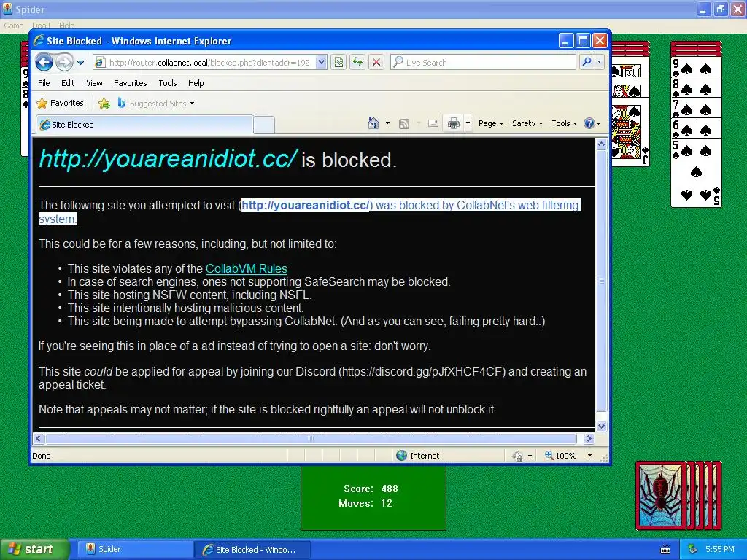747x560 pixels.
Task: Open the Tools command bar menu
Action: pos(565,123)
